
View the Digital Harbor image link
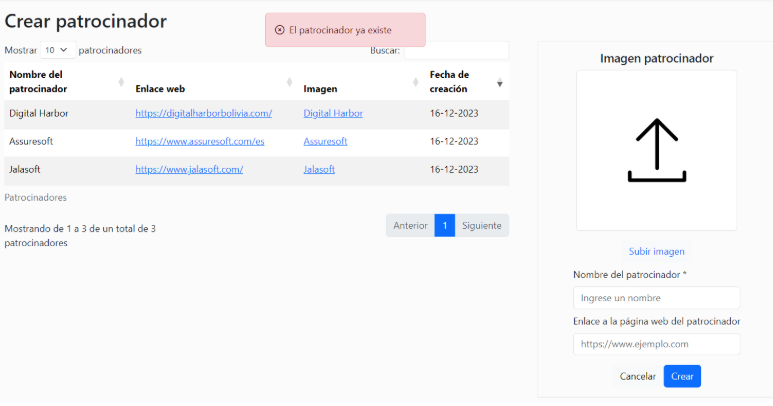(x=333, y=113)
